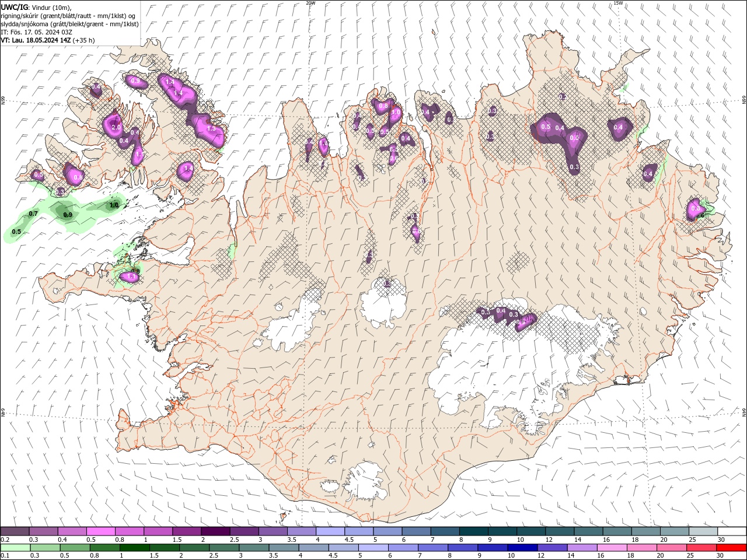
Task: Pick the red-pink 25–30 rain legend swatch
Action: (700, 548)
